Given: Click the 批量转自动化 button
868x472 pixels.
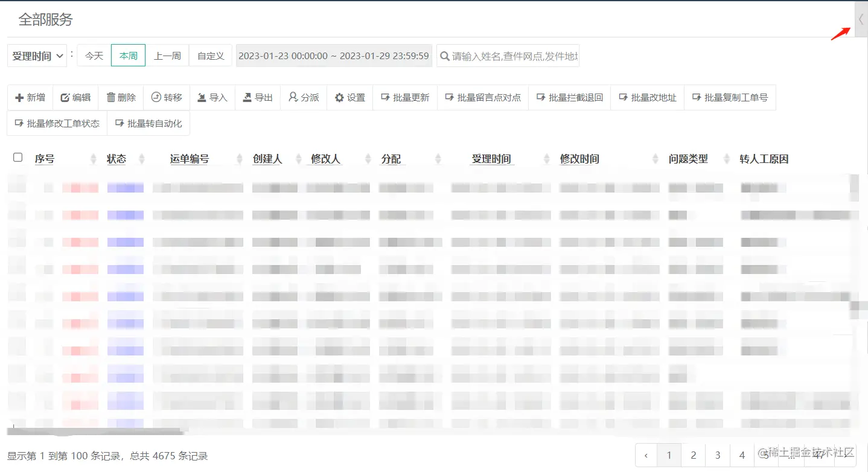Looking at the screenshot, I should coord(148,123).
